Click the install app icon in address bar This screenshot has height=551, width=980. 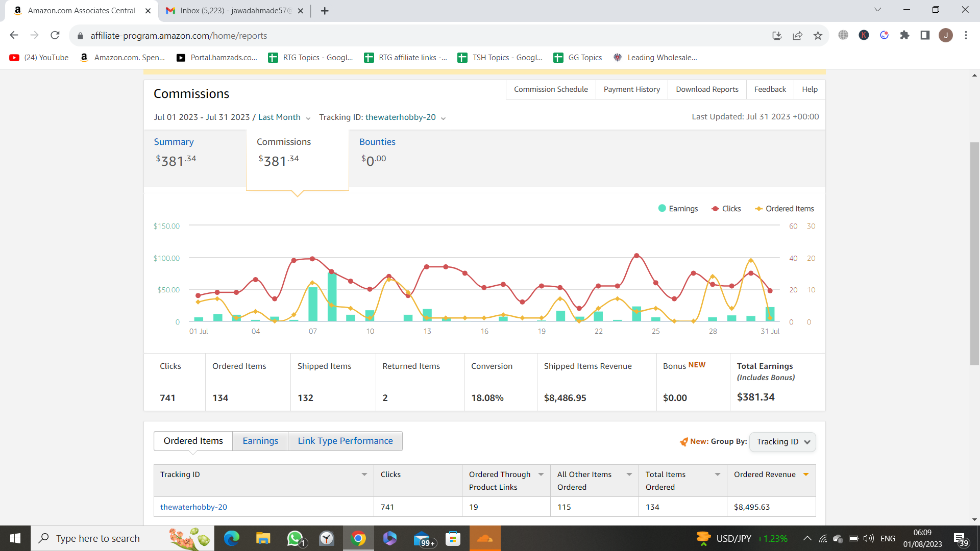777,35
